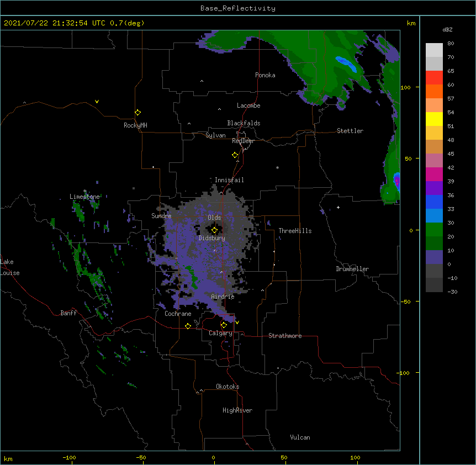Pick the red 60–65 dBZ legend swatch

coord(434,78)
